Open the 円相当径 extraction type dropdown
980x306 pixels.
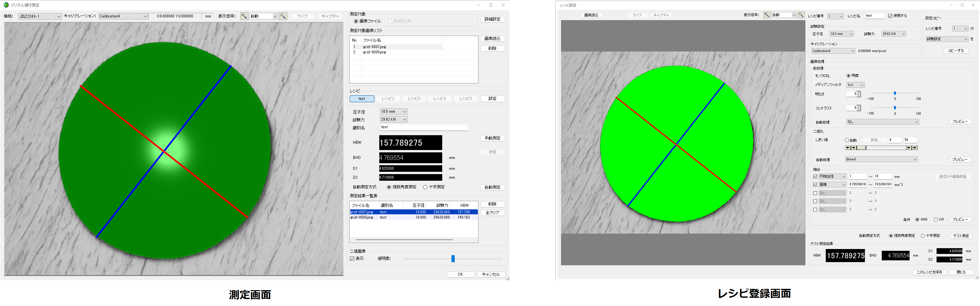point(832,177)
